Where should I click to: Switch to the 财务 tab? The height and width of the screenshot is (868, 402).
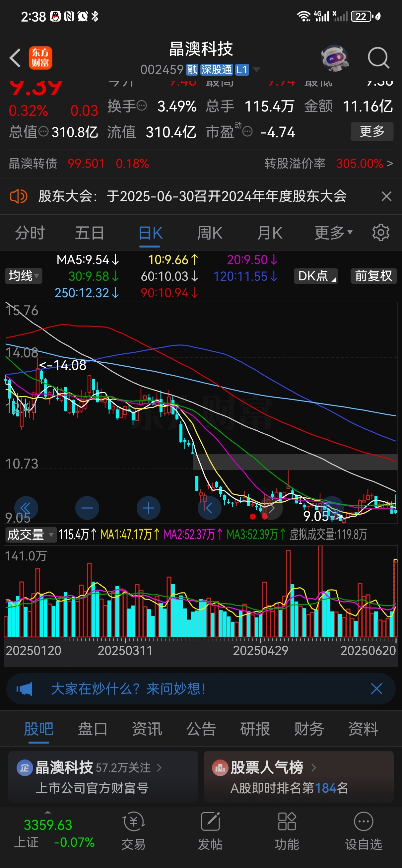pyautogui.click(x=309, y=729)
